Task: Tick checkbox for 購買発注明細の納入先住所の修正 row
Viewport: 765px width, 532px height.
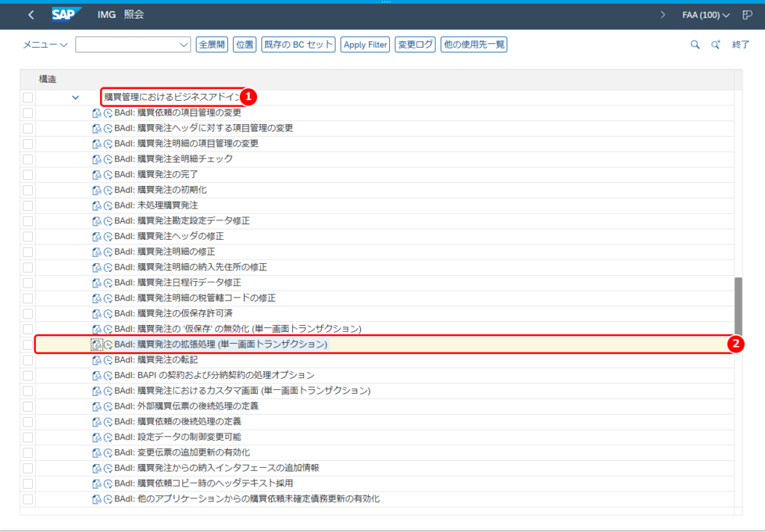Action: [x=28, y=267]
